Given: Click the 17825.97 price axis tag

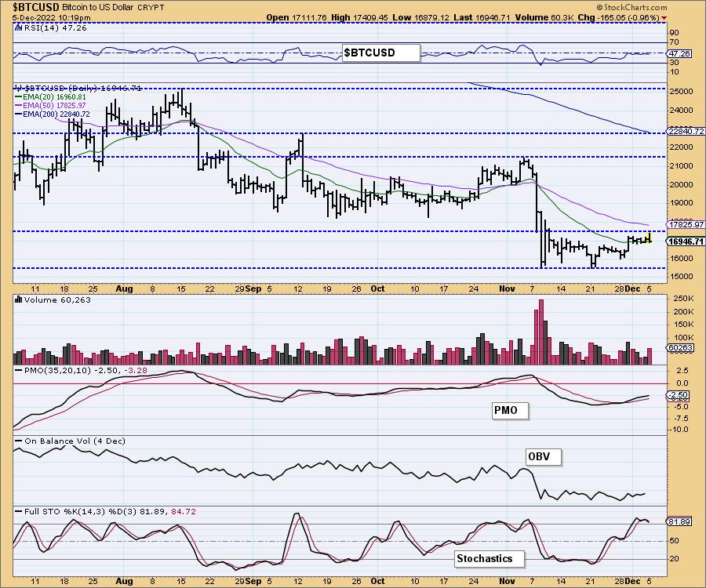Looking at the screenshot, I should [x=685, y=224].
